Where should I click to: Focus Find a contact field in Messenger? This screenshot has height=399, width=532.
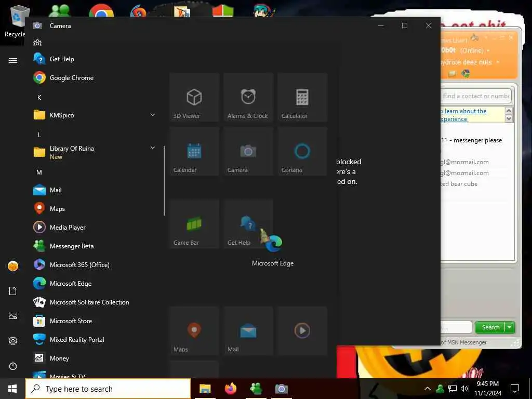click(476, 96)
